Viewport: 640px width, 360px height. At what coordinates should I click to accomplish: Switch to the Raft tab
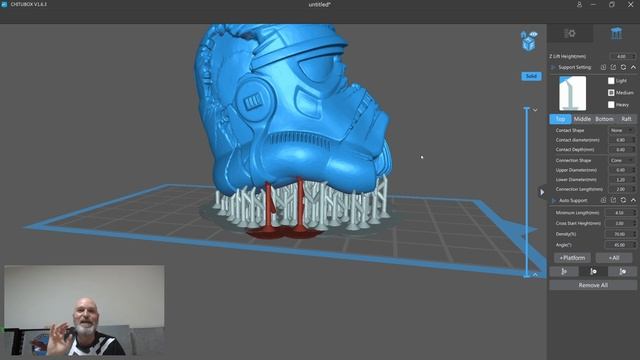tap(626, 119)
